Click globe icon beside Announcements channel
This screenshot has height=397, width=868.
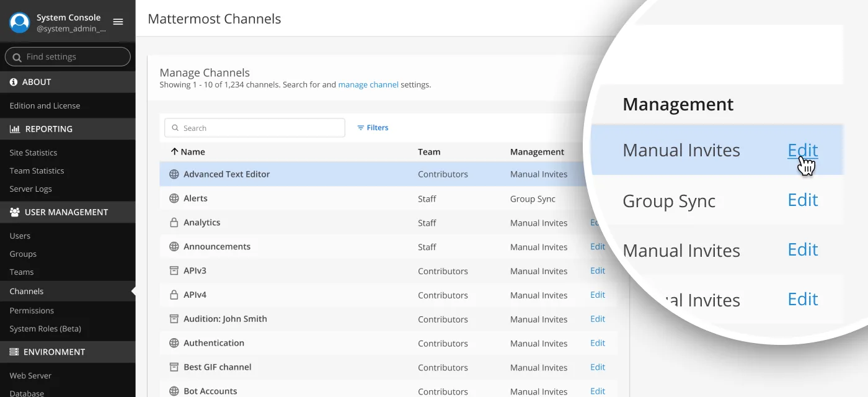[x=174, y=246]
